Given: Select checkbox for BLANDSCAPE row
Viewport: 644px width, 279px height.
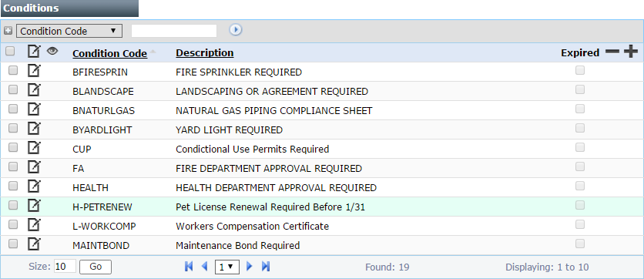Looking at the screenshot, I should 13,90.
